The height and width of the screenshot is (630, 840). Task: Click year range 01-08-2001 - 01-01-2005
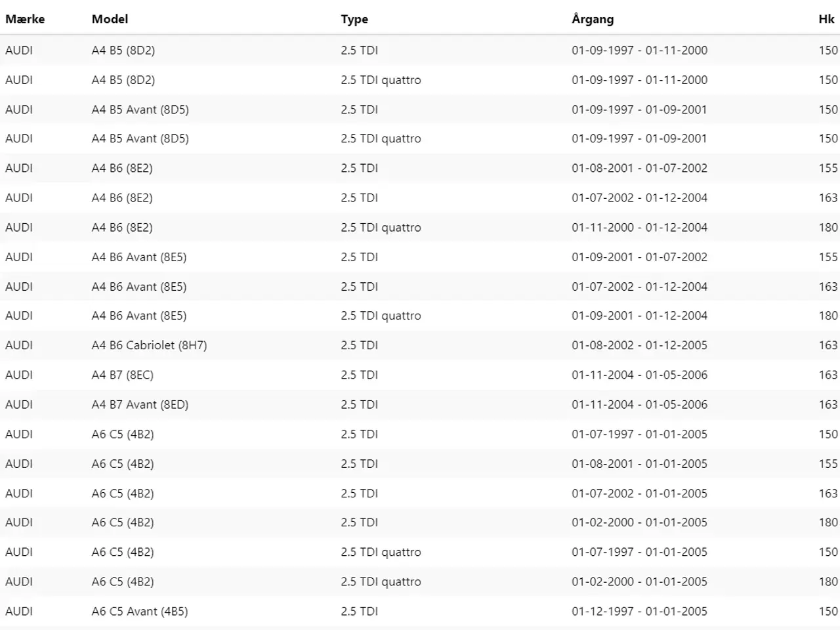coord(639,463)
